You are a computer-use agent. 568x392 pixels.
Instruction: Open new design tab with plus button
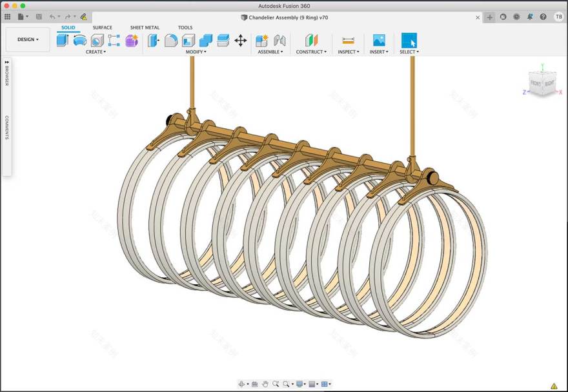pos(490,17)
